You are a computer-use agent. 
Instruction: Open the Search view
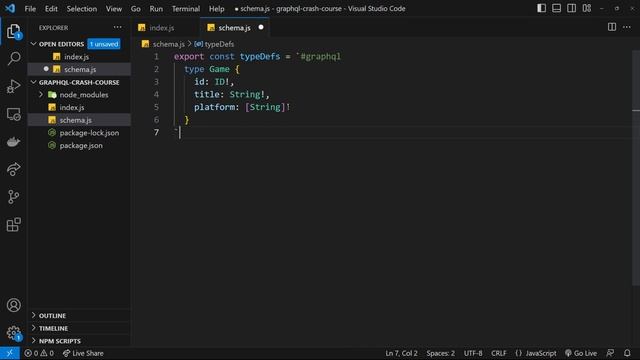[x=13, y=59]
